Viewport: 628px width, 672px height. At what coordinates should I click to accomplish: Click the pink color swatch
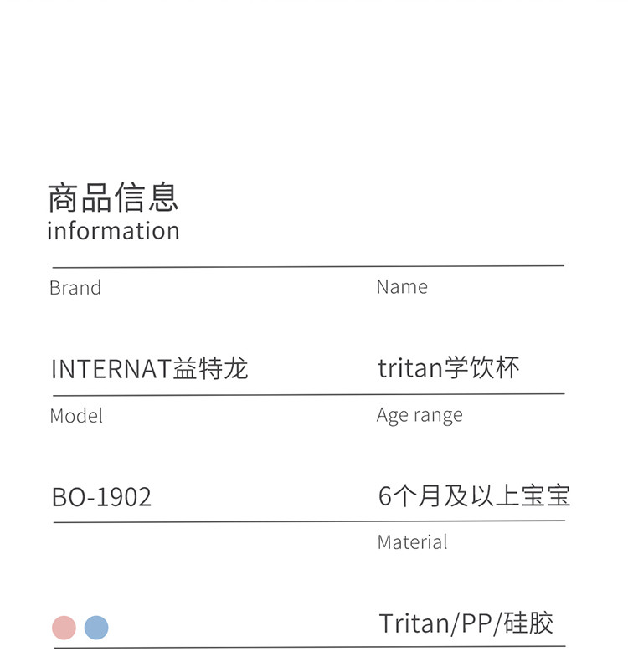(64, 628)
